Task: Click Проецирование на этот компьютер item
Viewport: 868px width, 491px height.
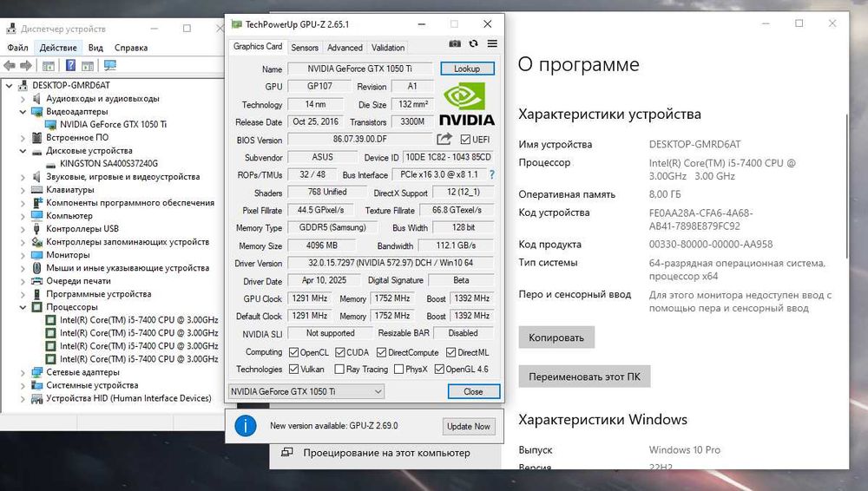Action: click(386, 452)
